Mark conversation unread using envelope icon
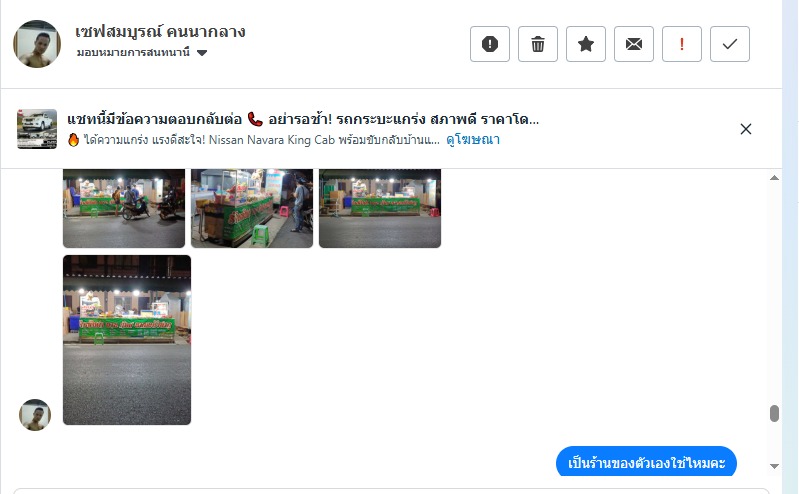 pyautogui.click(x=633, y=44)
